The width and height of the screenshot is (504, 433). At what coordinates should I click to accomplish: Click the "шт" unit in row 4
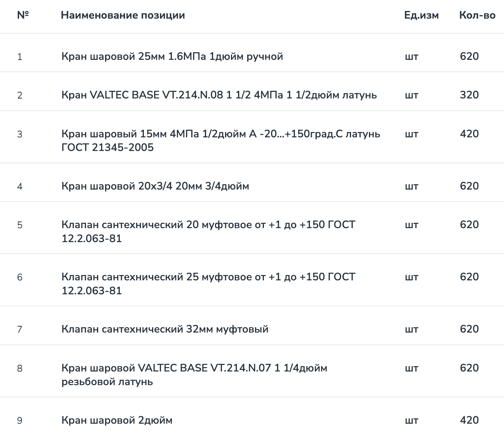pos(411,186)
